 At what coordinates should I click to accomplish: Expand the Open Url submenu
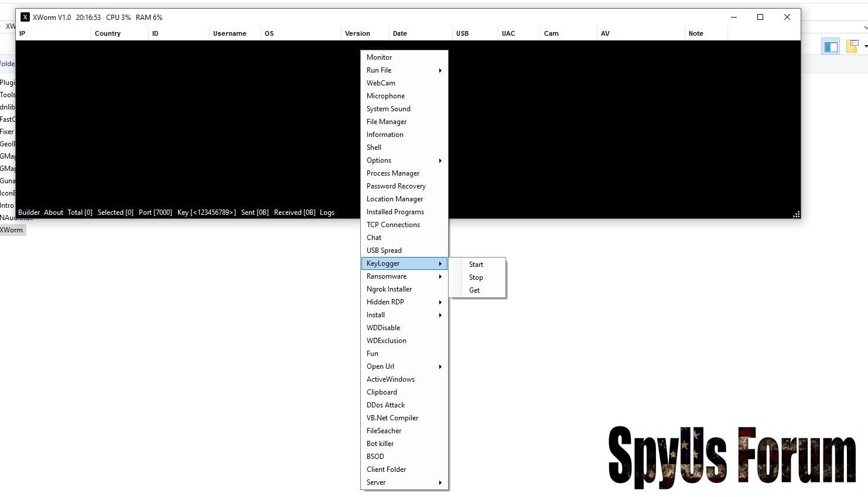(x=440, y=367)
